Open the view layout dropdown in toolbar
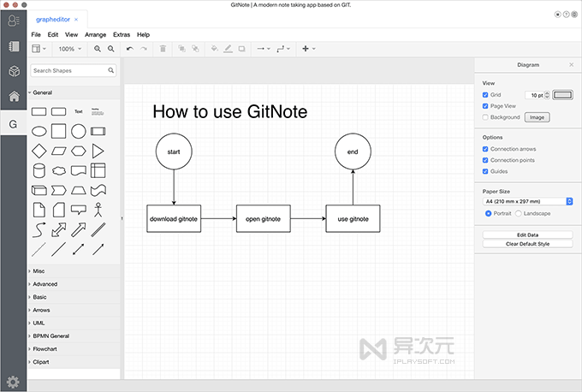This screenshot has width=582, height=392. coord(39,49)
